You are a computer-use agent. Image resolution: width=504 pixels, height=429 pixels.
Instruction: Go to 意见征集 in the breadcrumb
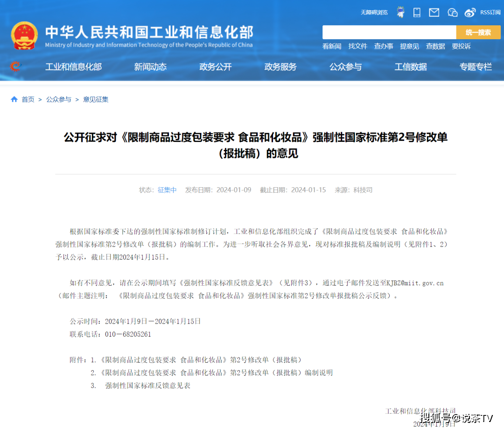click(96, 99)
